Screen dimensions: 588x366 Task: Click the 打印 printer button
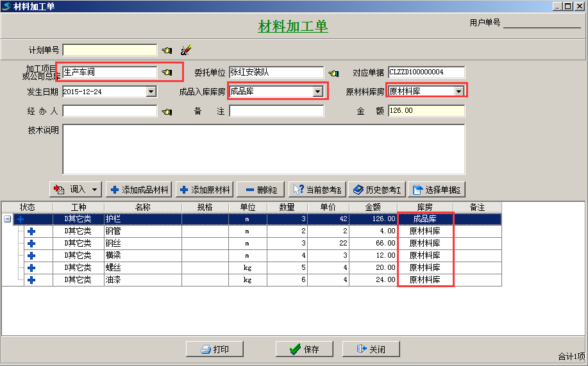[x=215, y=349]
